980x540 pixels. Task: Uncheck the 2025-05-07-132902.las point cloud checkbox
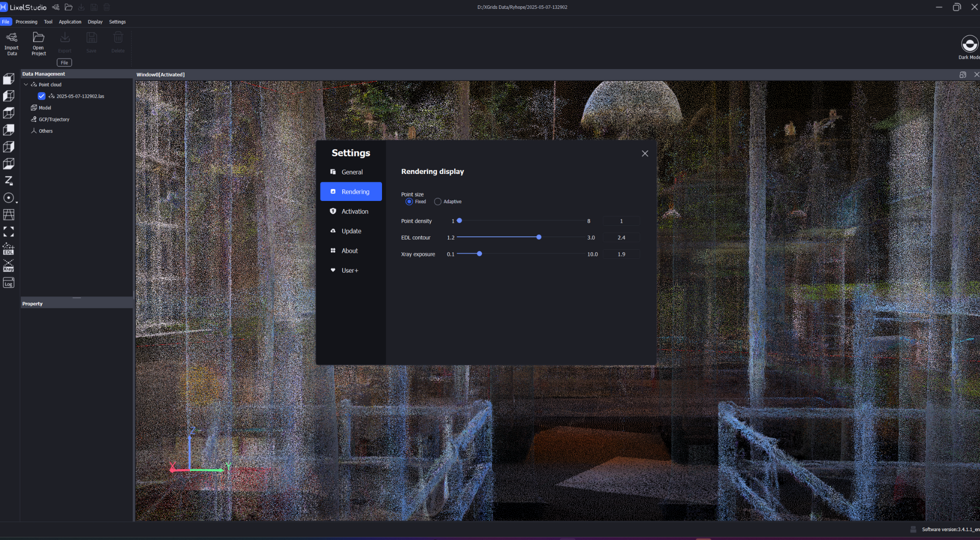coord(41,96)
